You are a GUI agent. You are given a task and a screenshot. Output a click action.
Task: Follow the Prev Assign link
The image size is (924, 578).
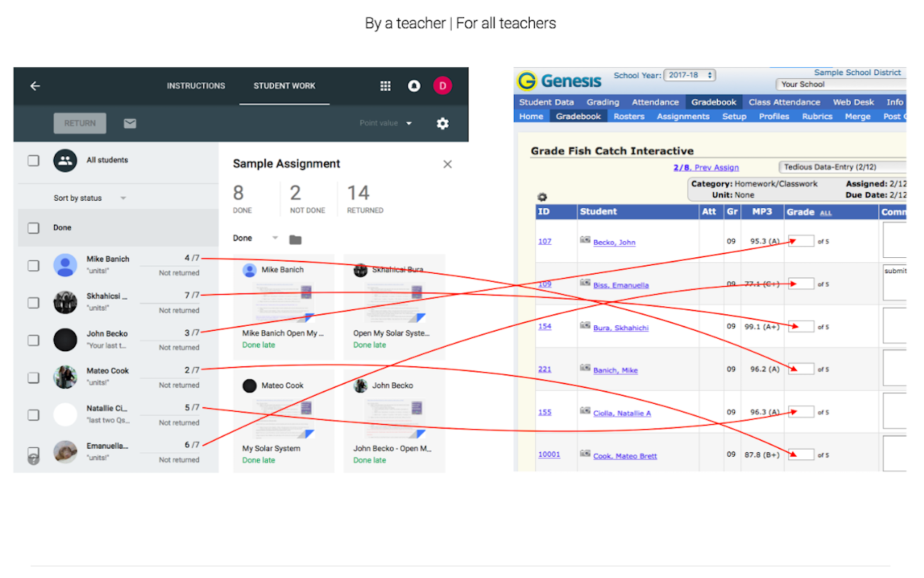[716, 168]
